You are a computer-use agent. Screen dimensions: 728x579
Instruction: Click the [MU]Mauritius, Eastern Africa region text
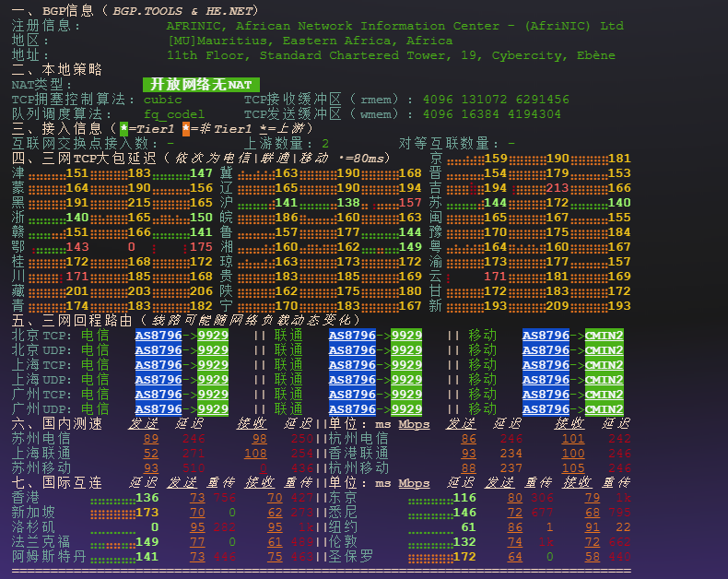(310, 41)
